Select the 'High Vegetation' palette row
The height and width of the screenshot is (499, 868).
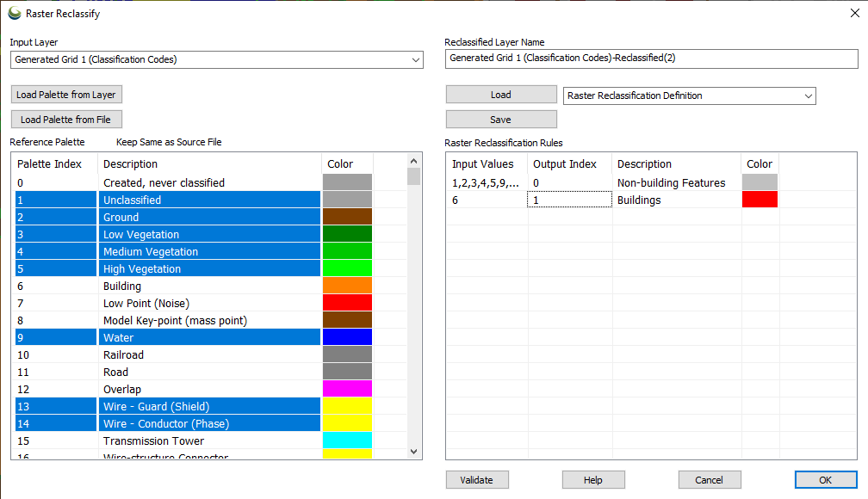click(x=194, y=268)
